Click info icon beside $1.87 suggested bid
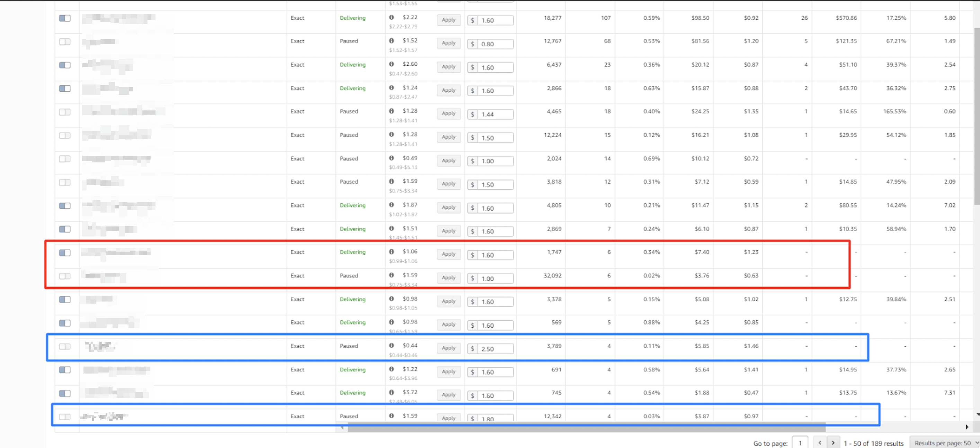980x448 pixels. 391,205
